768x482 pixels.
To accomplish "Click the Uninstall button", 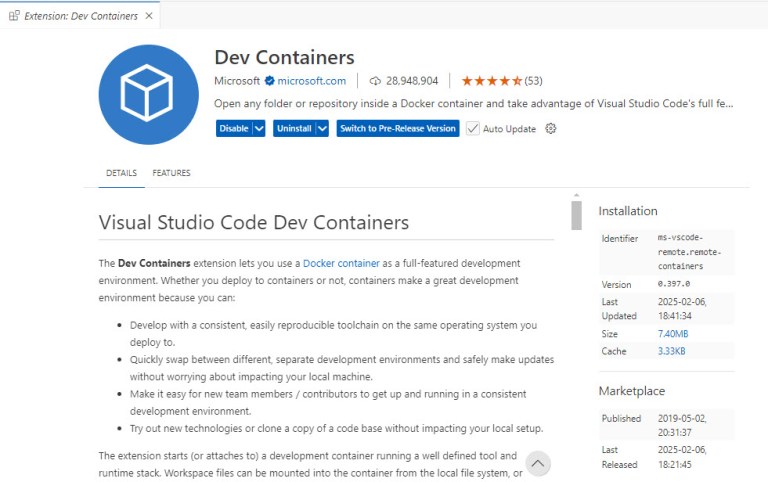I will click(x=294, y=128).
